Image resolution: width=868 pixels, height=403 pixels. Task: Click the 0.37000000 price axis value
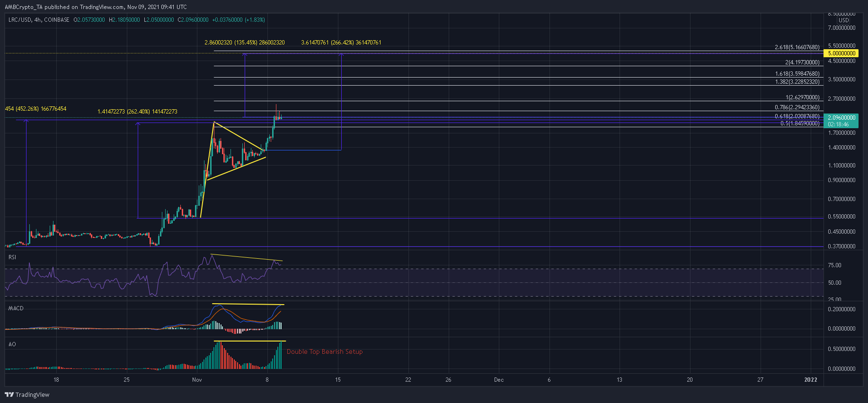[x=841, y=246]
